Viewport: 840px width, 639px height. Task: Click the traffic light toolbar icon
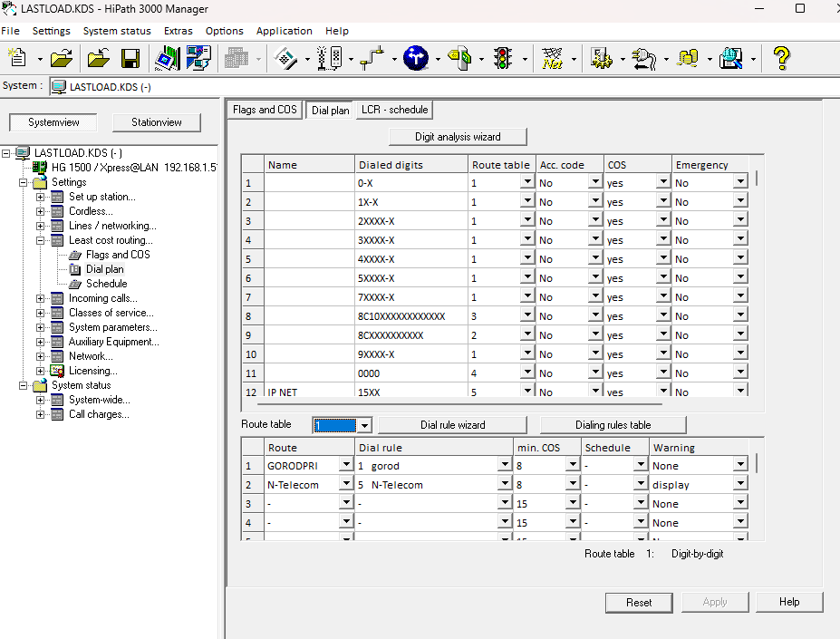[501, 59]
